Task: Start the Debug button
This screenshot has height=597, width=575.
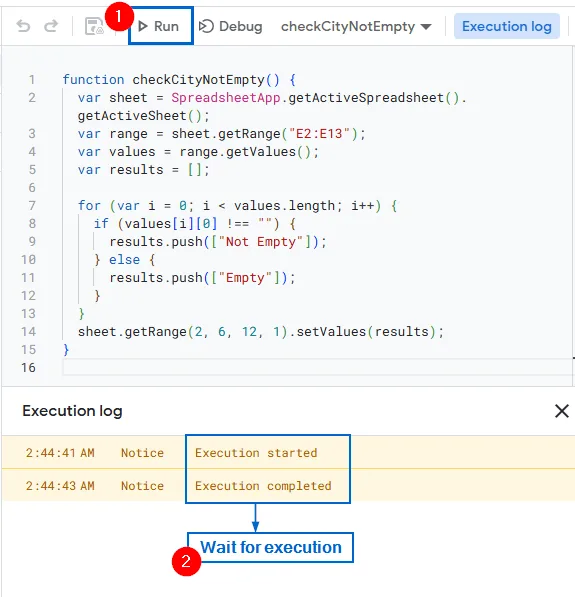Action: pos(231,26)
